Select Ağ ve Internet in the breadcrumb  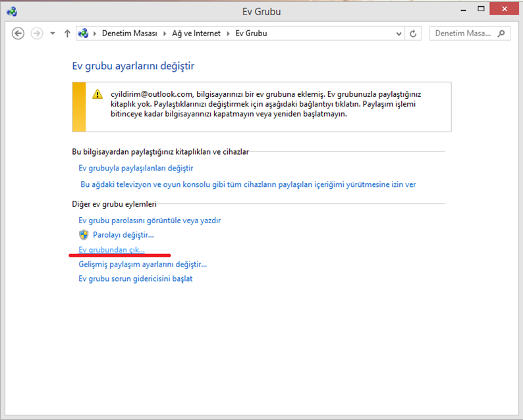196,34
